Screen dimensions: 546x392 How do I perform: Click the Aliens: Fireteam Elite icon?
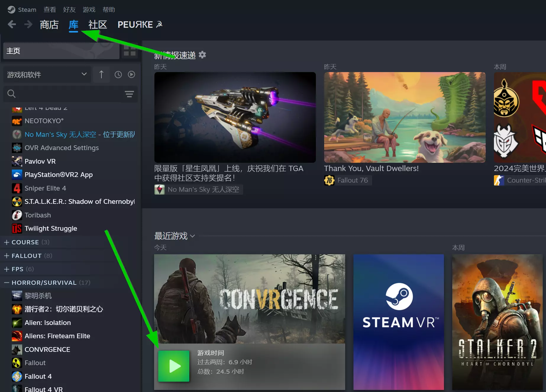[x=17, y=336]
